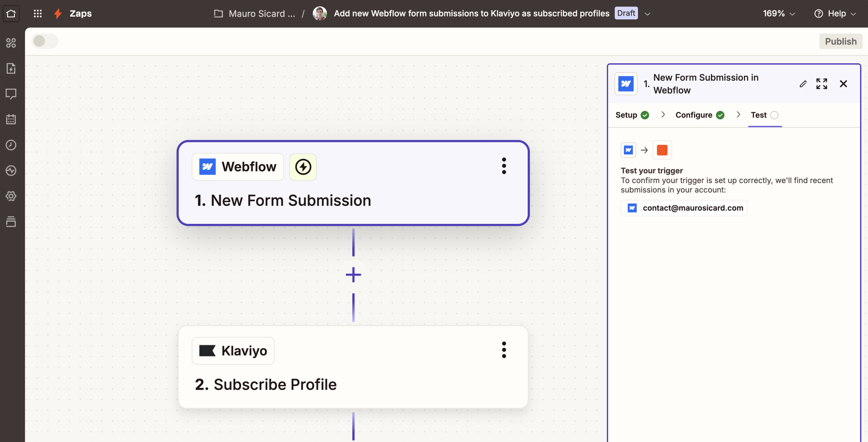Image resolution: width=868 pixels, height=442 pixels.
Task: Open the status activity icon in sidebar
Action: [11, 170]
